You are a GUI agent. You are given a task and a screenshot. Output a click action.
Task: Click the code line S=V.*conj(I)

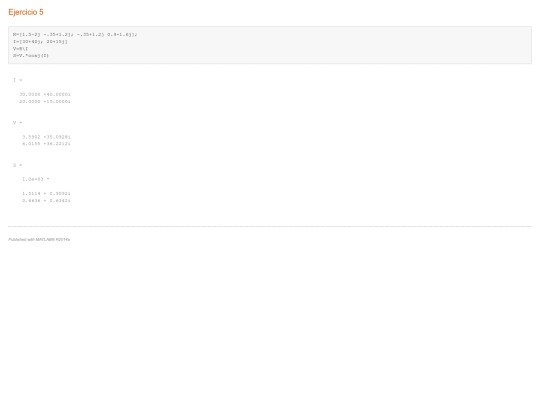click(31, 55)
